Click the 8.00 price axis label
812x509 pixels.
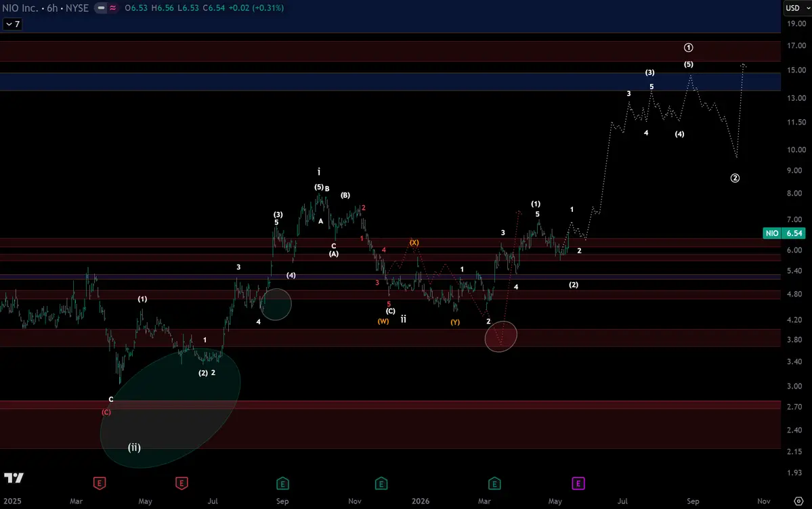click(x=794, y=193)
